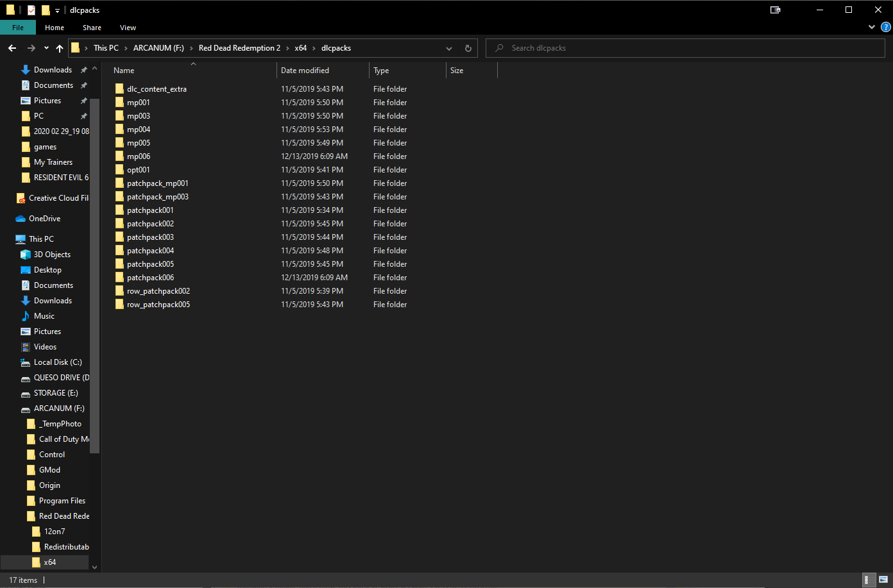Open the recent locations dropdown next to navigation arrows

(x=45, y=48)
